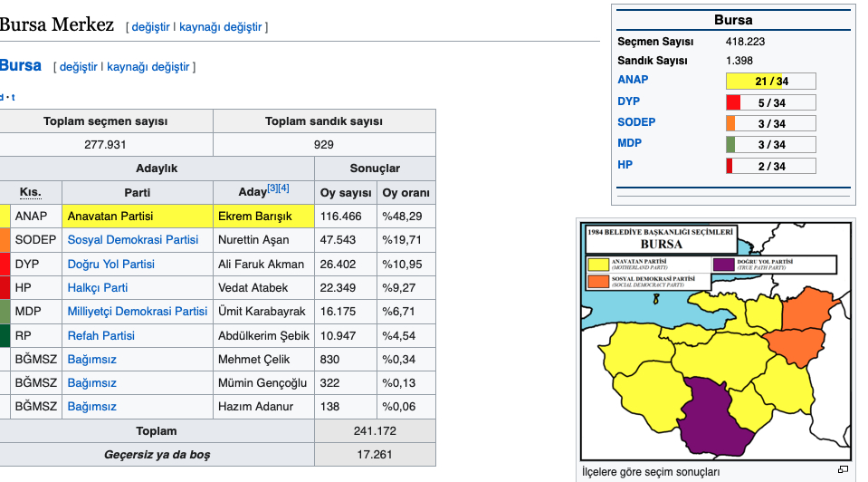
Task: Open citation reference [3] beside Aday
Action: click(272, 188)
